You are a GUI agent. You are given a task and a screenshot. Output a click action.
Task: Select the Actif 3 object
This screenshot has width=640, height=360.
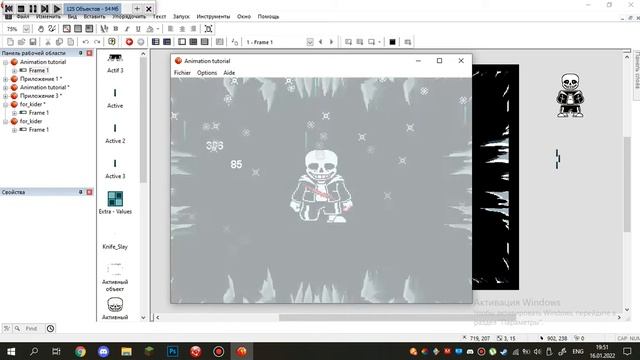pos(115,63)
